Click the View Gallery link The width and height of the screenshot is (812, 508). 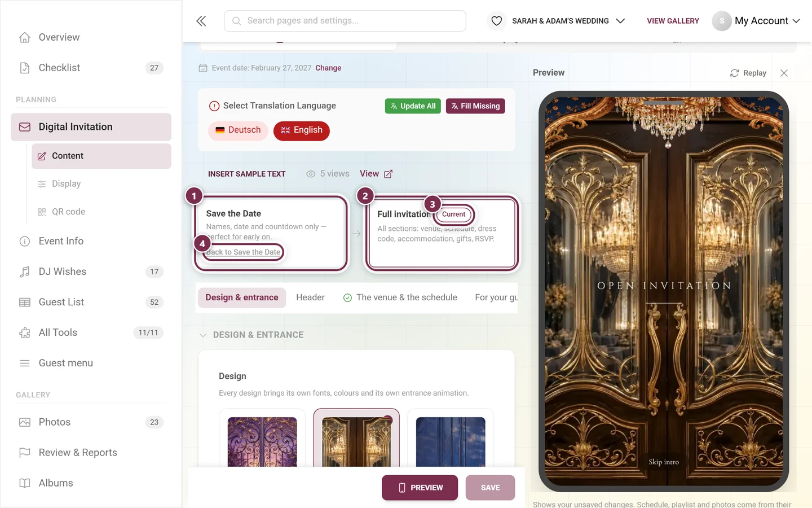click(x=673, y=21)
